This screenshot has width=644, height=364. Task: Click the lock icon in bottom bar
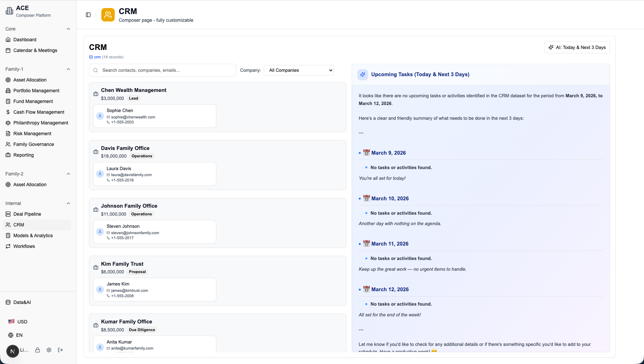(38, 350)
